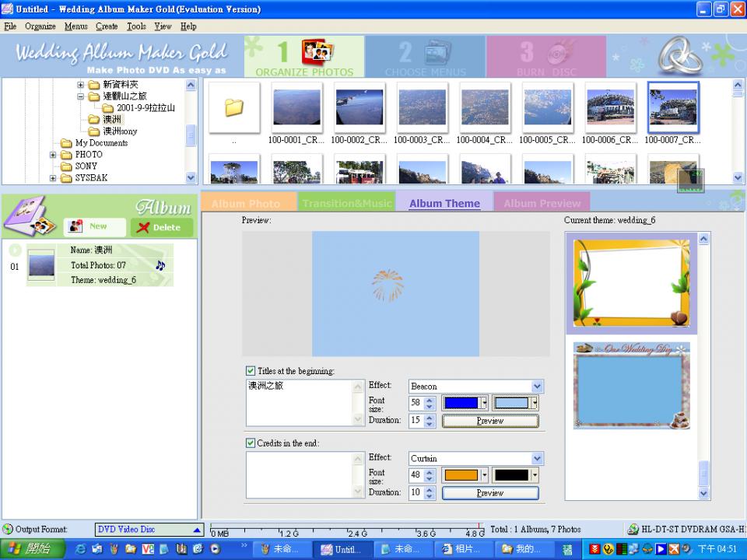This screenshot has height=560, width=747.
Task: Click the Delete album button
Action: [x=162, y=227]
